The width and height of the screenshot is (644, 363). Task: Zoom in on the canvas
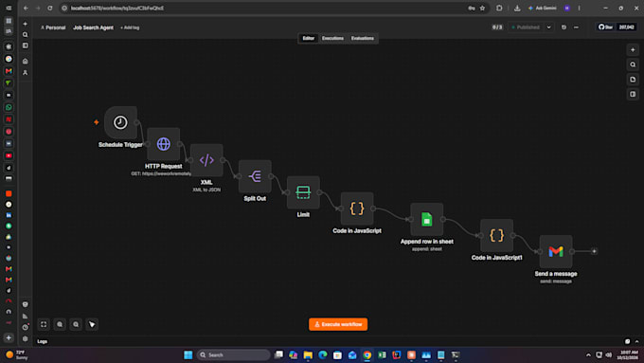(60, 324)
